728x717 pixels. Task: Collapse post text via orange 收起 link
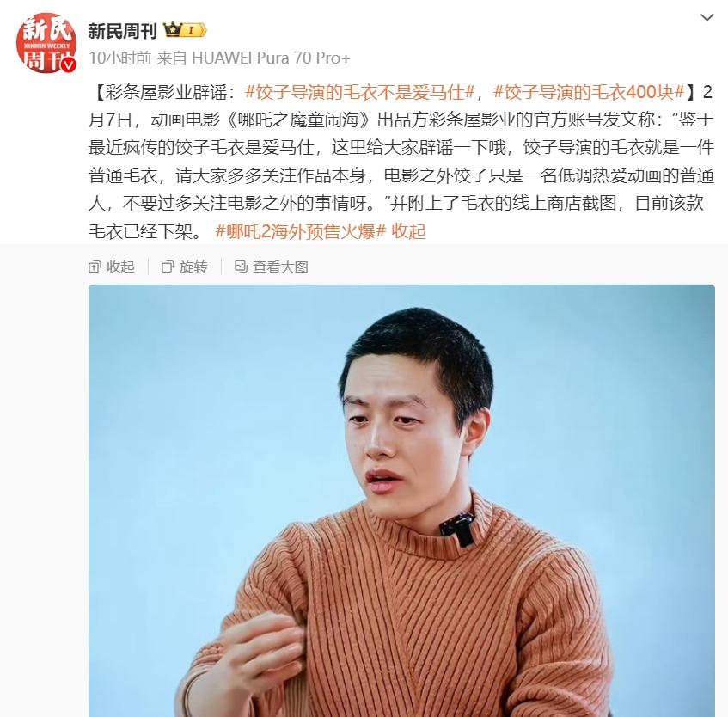pyautogui.click(x=408, y=231)
